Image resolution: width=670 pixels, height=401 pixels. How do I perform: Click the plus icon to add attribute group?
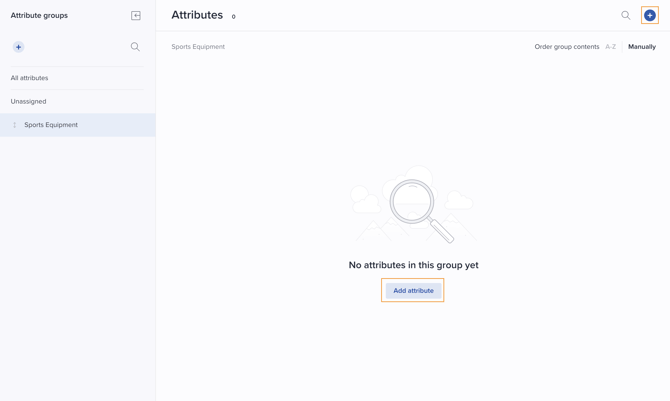[x=18, y=47]
